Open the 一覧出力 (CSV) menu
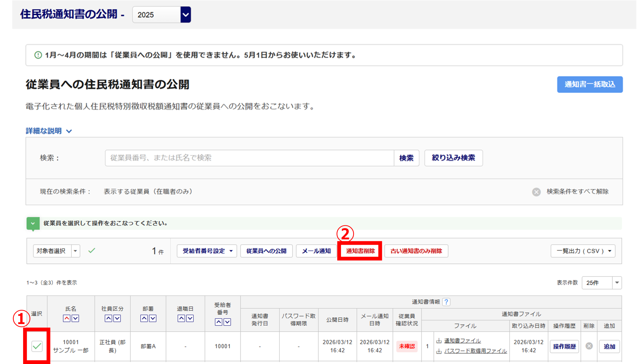Image resolution: width=637 pixels, height=364 pixels. (583, 251)
